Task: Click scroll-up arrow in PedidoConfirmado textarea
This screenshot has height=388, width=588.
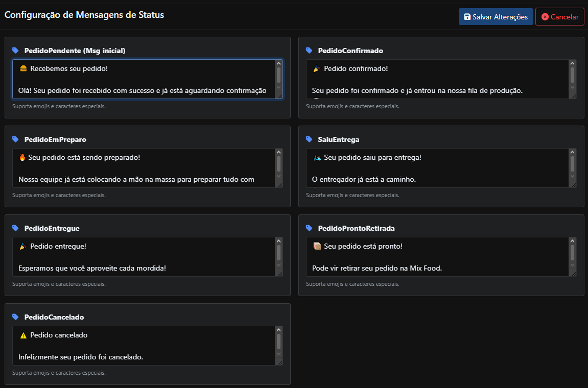Action: 572,63
